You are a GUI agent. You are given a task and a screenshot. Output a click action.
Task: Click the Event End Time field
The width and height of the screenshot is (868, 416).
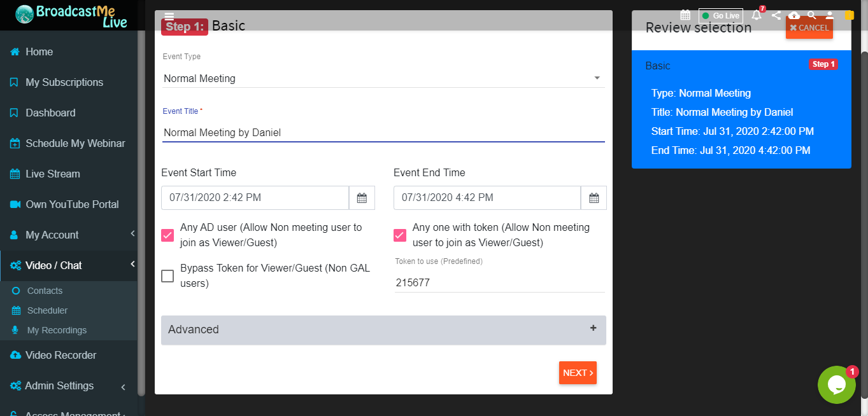click(x=487, y=198)
